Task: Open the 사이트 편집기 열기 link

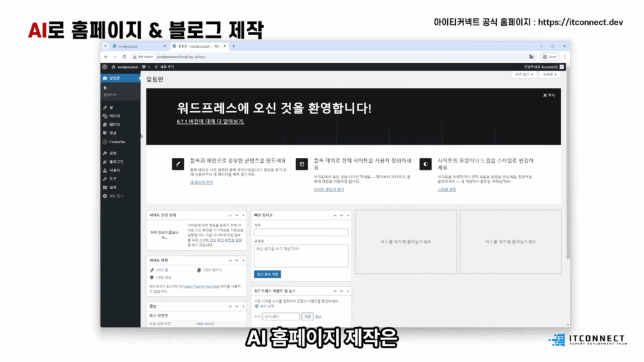Action: (x=328, y=190)
